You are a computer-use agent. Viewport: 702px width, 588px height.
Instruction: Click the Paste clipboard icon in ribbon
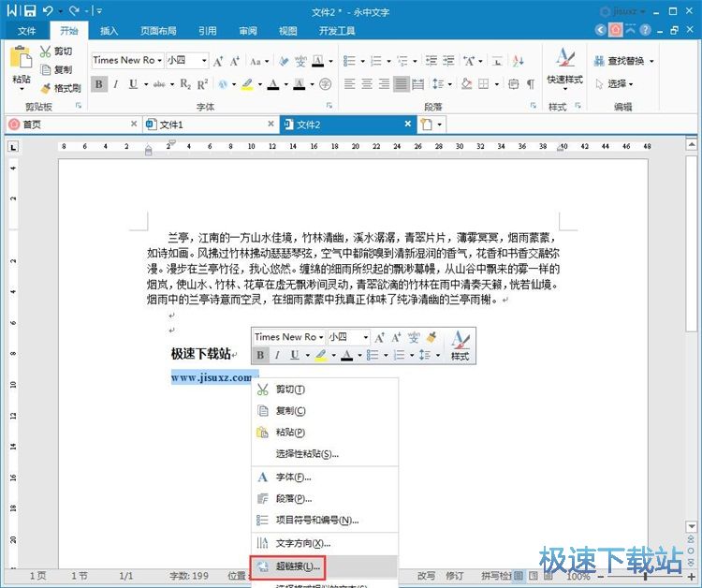click(21, 57)
